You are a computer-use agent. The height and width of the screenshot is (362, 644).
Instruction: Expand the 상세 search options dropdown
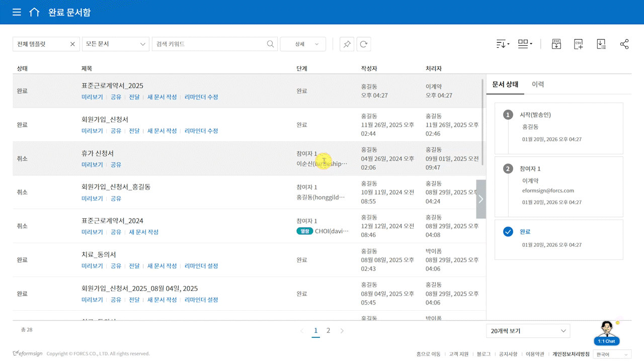pos(303,44)
